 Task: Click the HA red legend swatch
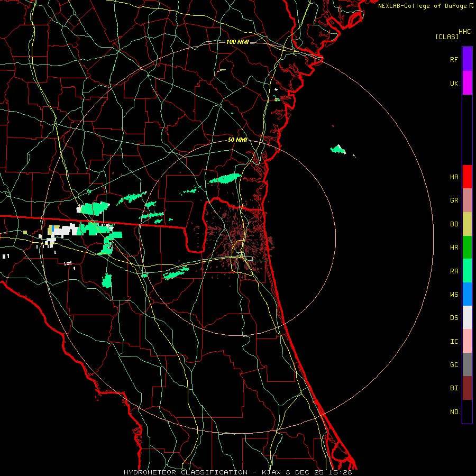tap(467, 177)
